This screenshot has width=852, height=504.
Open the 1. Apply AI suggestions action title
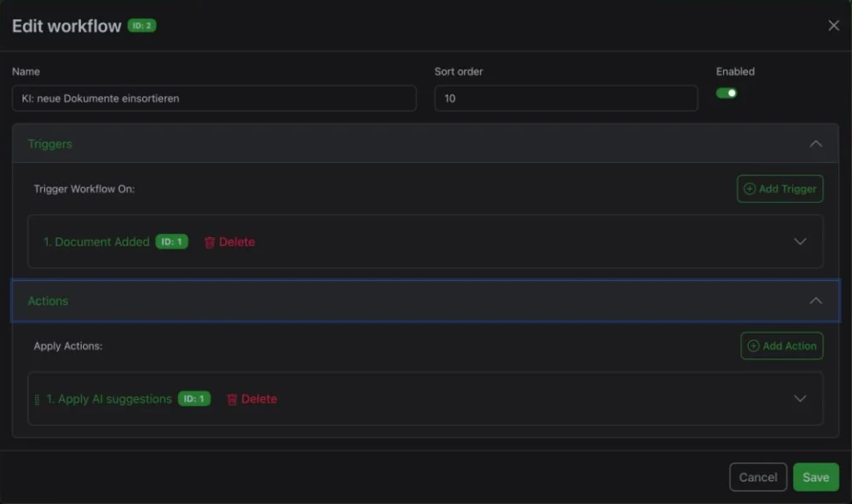pos(109,399)
